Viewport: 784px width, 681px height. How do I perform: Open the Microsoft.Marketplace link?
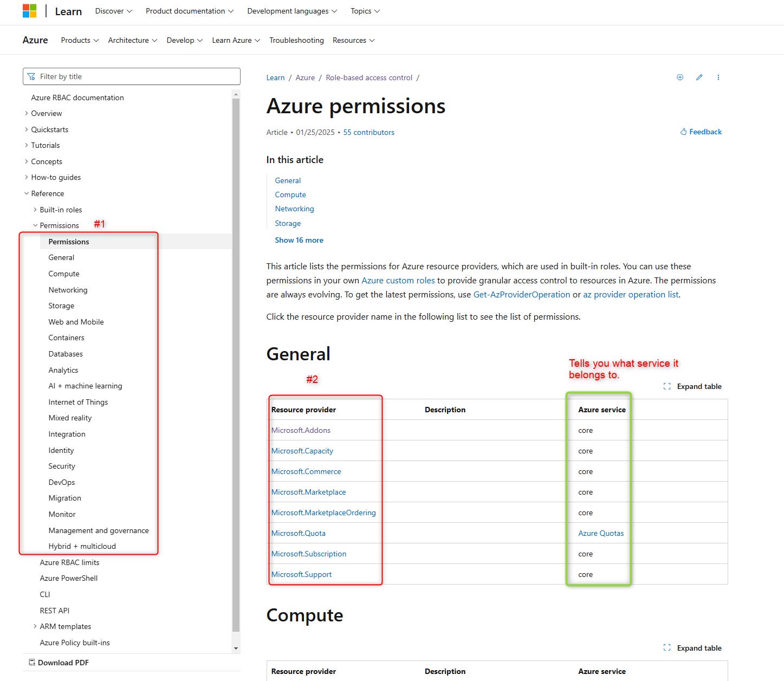(309, 492)
